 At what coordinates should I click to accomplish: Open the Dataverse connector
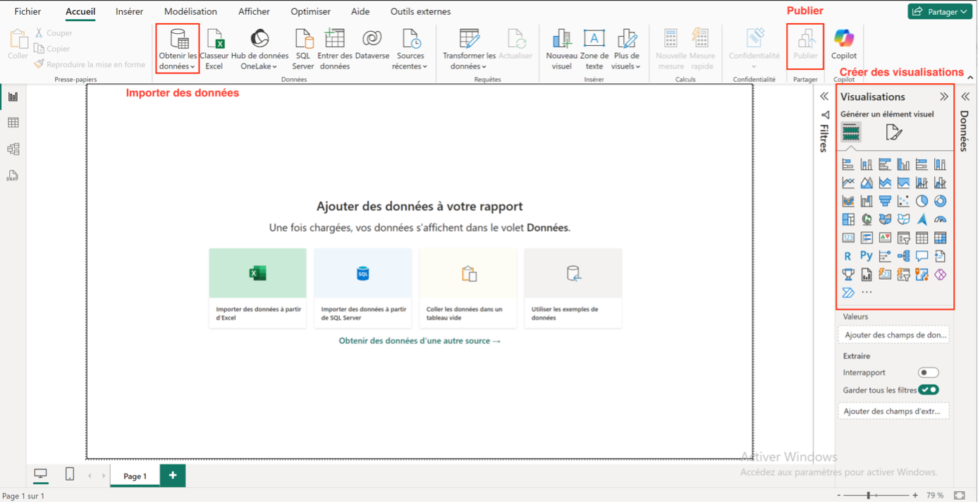[x=372, y=45]
